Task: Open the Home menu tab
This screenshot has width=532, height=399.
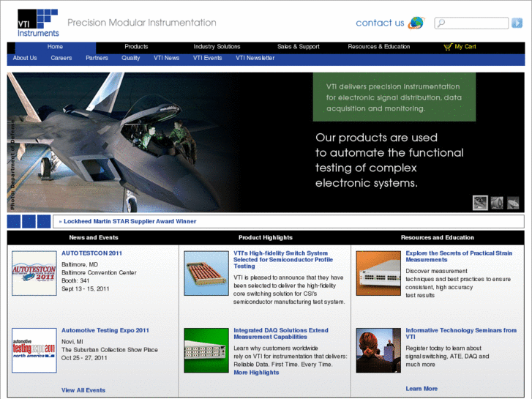Action: 56,47
